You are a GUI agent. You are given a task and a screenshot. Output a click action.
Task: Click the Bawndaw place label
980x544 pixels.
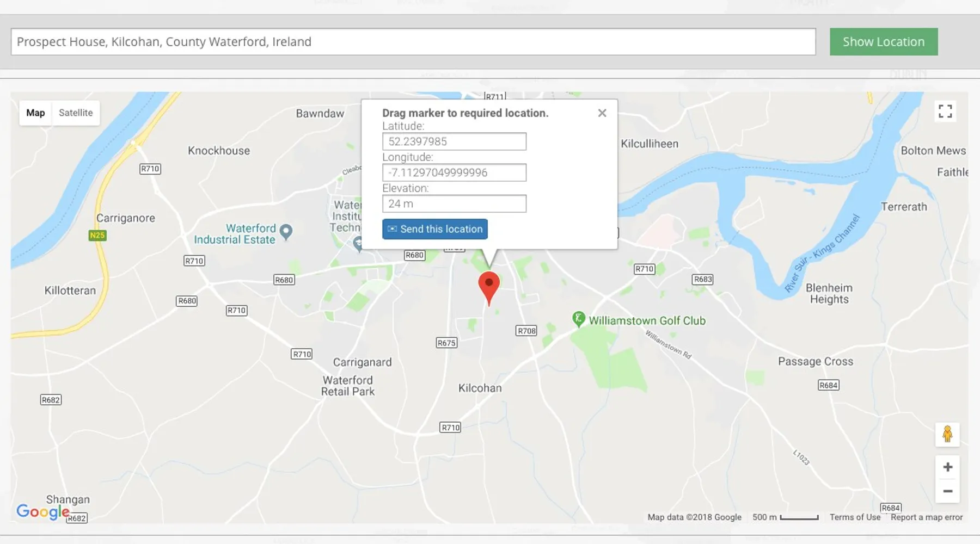(320, 113)
